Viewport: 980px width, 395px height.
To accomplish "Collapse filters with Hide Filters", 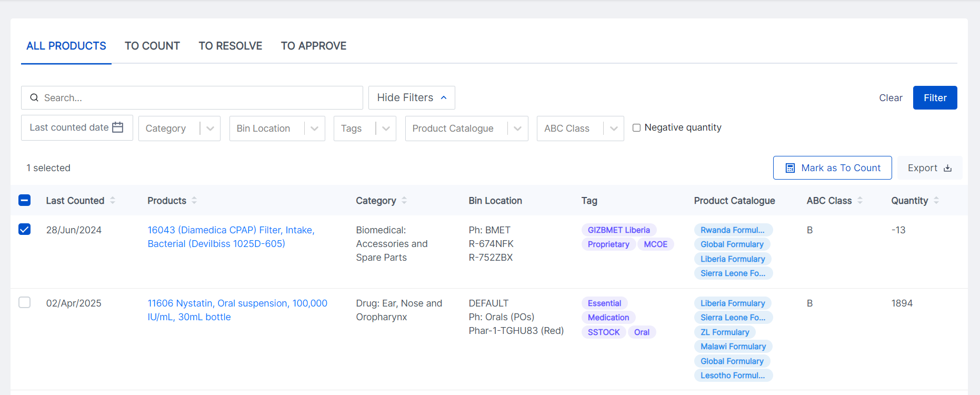I will point(412,98).
